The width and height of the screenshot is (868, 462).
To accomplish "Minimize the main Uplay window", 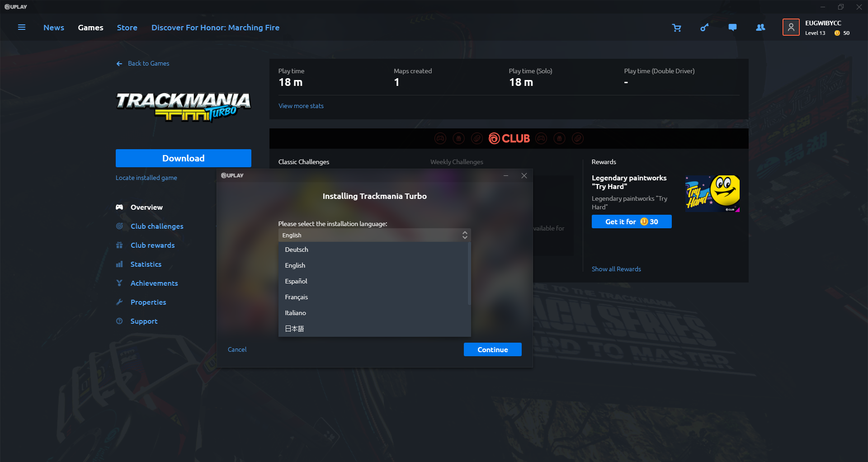I will 823,7.
